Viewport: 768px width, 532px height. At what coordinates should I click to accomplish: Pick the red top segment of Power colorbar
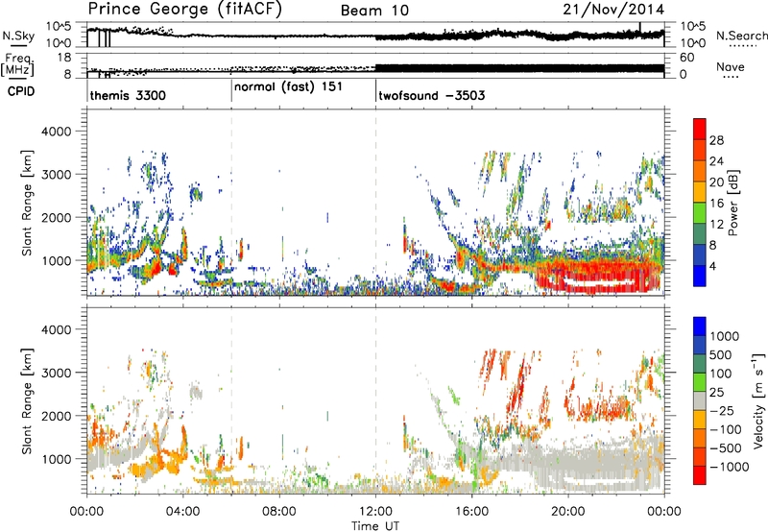(700, 129)
